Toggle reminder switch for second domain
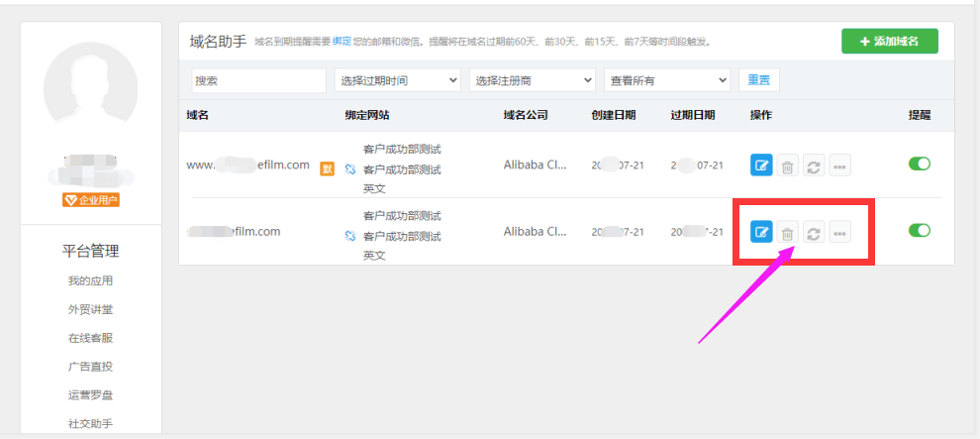This screenshot has height=439, width=980. tap(920, 230)
